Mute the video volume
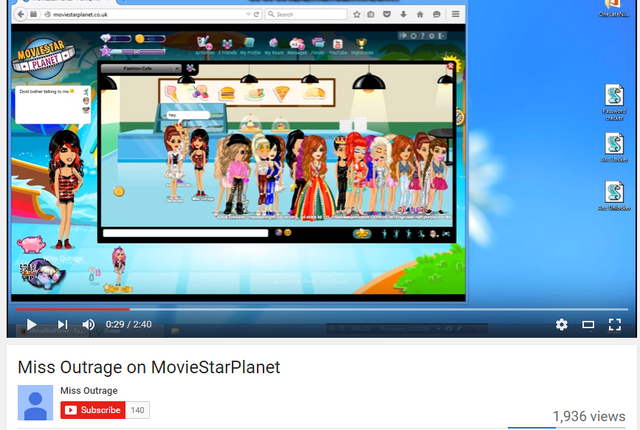Screen dimensions: 640x430 (88, 324)
